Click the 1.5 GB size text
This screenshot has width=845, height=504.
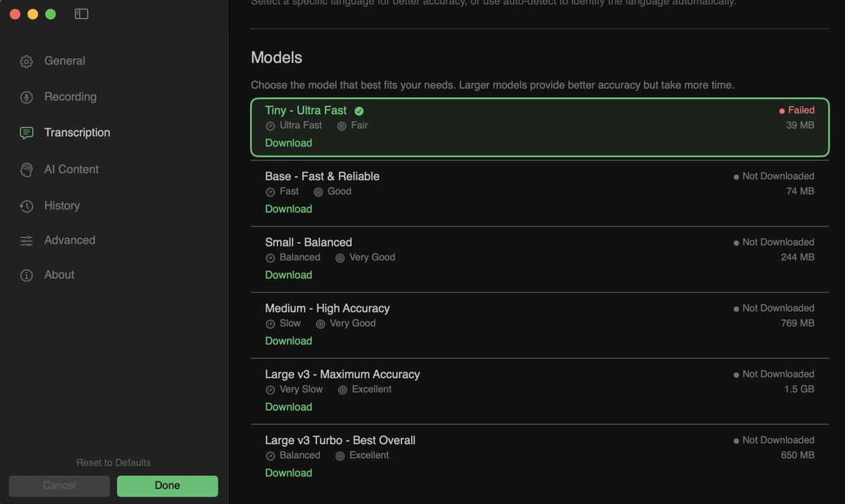(800, 389)
